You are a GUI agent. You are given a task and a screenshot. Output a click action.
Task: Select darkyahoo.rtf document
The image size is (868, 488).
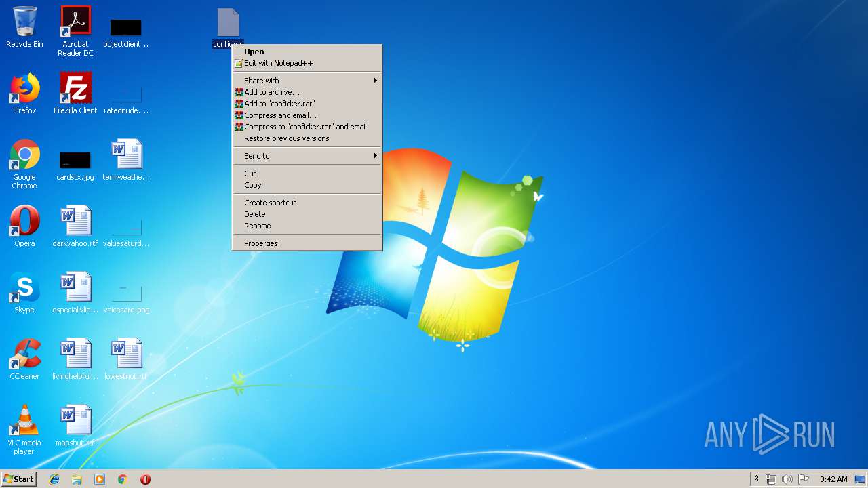tap(75, 226)
